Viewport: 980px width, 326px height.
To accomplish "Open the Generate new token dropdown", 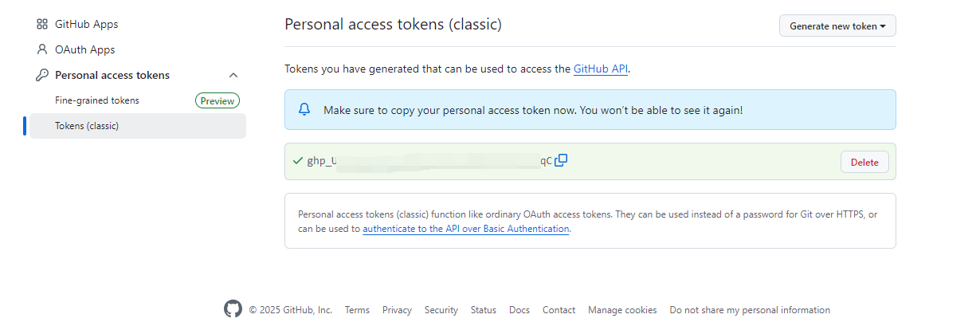I will click(837, 26).
